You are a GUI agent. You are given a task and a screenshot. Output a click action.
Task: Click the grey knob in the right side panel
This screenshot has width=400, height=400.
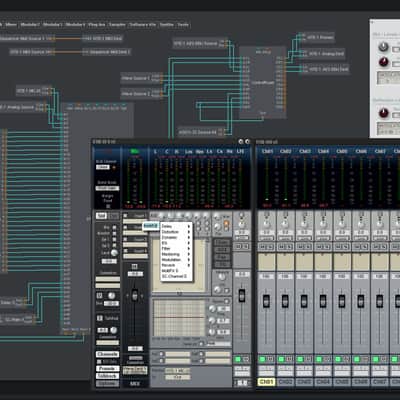(x=383, y=47)
